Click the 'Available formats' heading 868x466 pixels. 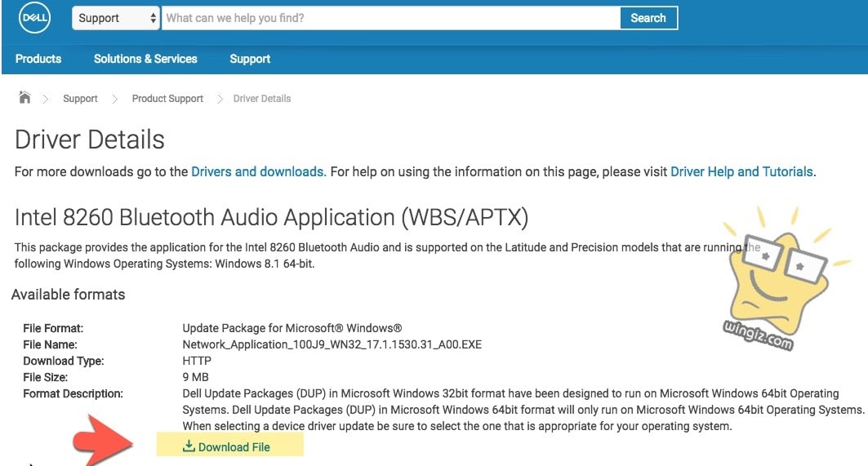tap(68, 295)
